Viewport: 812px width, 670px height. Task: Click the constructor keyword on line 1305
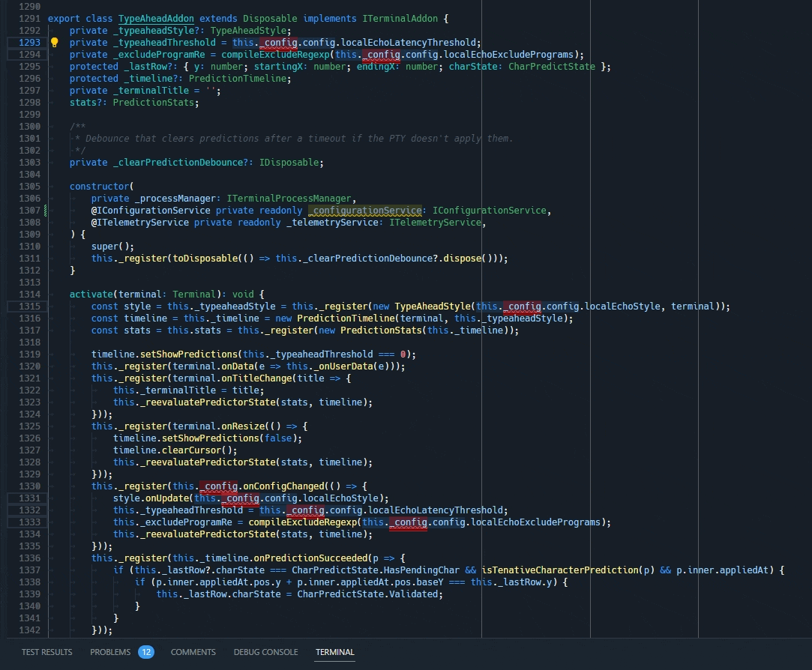point(99,187)
